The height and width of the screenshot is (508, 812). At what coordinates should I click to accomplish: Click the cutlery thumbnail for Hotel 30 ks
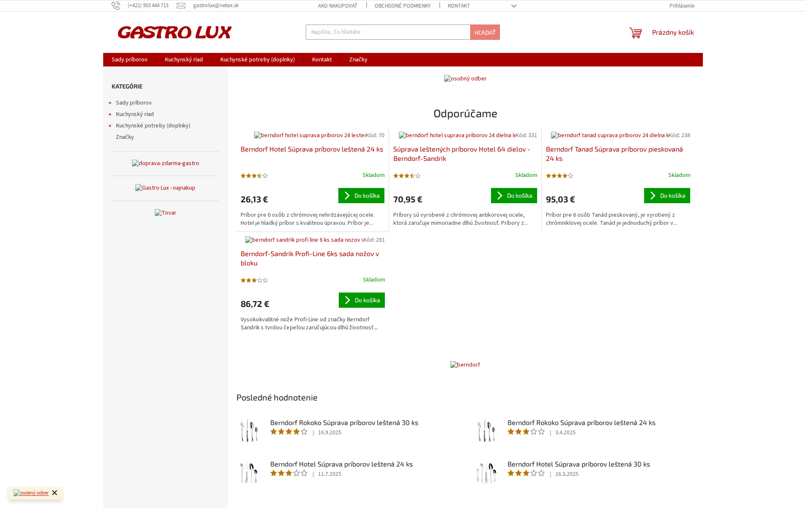[x=486, y=472]
